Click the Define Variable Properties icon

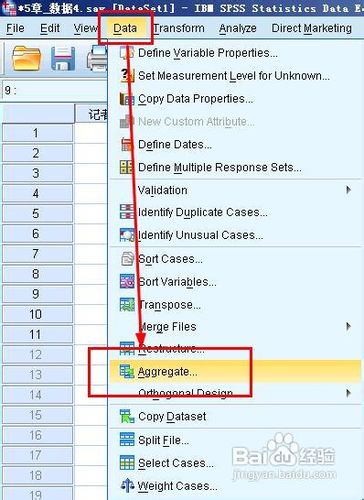point(127,53)
